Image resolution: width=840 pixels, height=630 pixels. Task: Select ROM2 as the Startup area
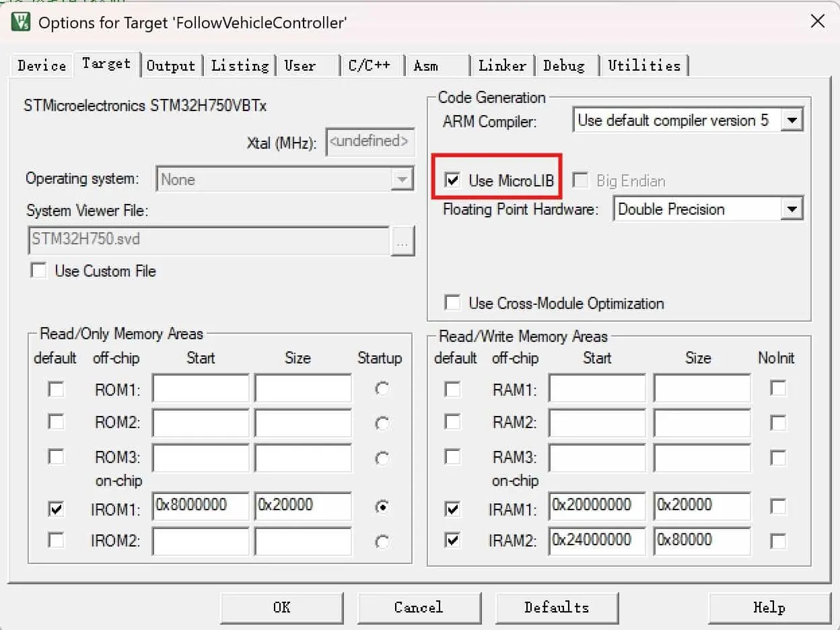point(382,423)
